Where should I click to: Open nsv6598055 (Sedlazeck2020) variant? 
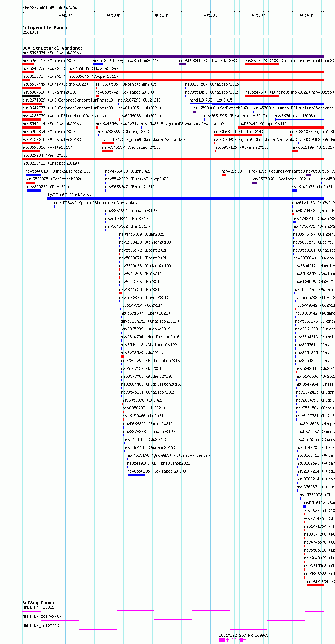tap(208, 61)
